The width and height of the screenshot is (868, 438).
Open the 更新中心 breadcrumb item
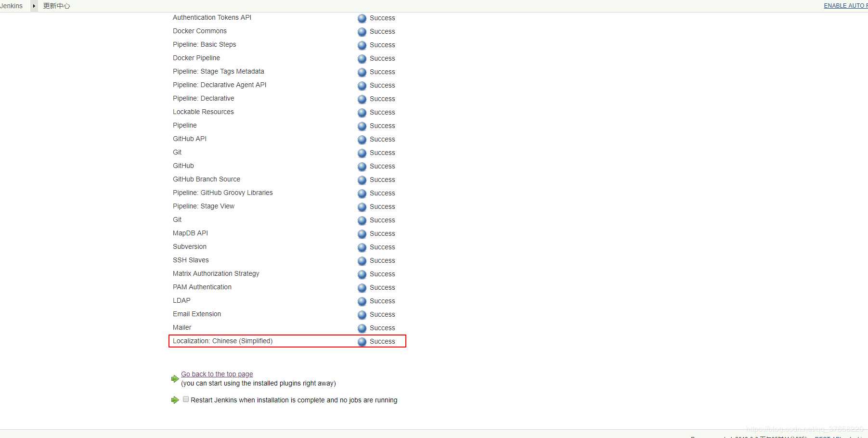tap(56, 6)
